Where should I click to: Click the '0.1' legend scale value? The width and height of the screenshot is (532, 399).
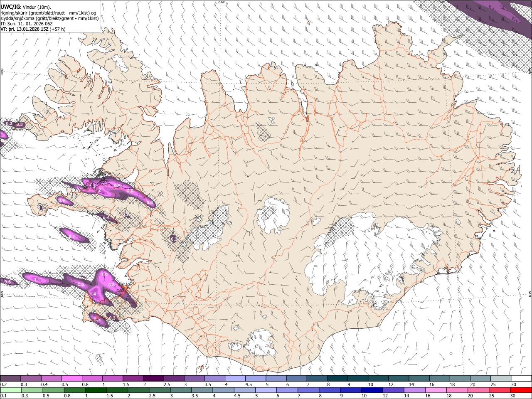3,396
